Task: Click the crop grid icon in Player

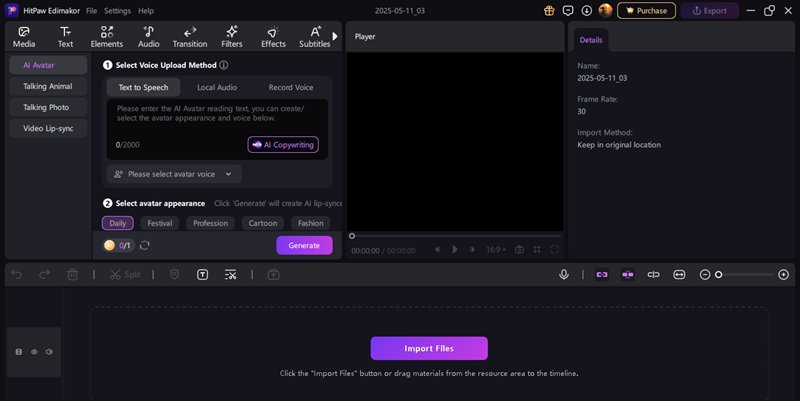Action: coord(537,249)
